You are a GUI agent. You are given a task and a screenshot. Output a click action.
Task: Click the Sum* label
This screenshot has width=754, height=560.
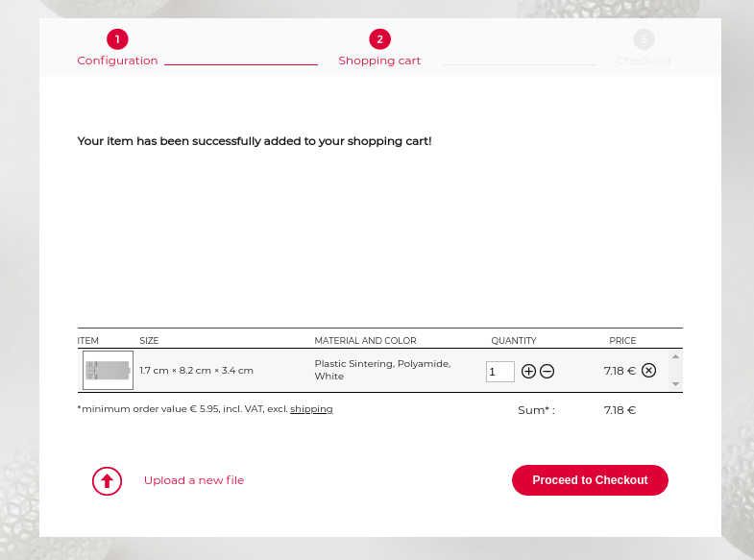click(x=536, y=410)
